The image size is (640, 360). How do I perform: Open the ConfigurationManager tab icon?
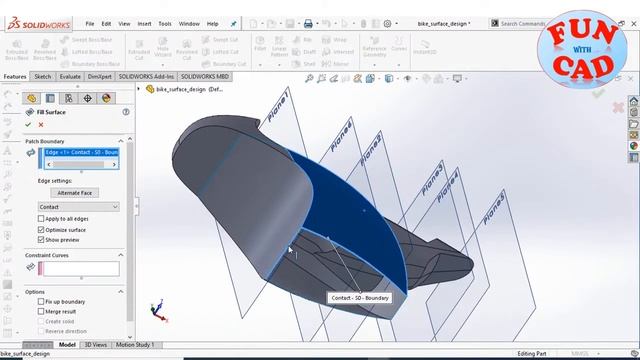pos(69,98)
